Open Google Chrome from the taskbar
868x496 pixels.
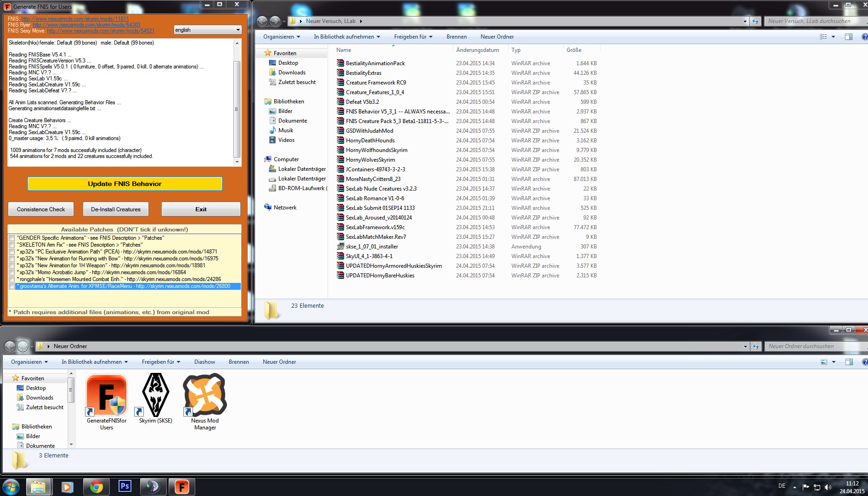tap(96, 486)
